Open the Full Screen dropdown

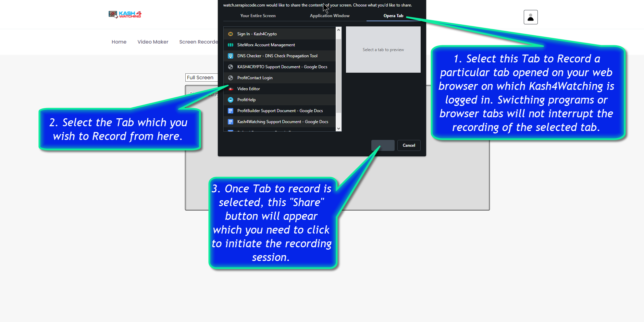click(201, 77)
